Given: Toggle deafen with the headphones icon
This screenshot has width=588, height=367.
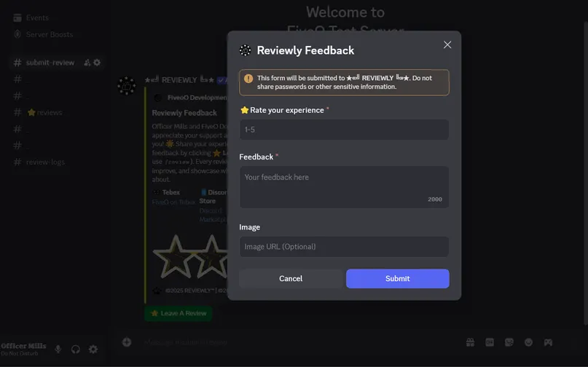Looking at the screenshot, I should pos(75,350).
